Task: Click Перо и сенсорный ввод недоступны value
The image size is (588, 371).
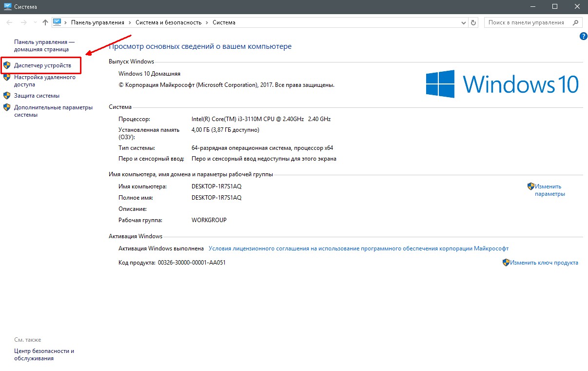Action: tap(264, 159)
